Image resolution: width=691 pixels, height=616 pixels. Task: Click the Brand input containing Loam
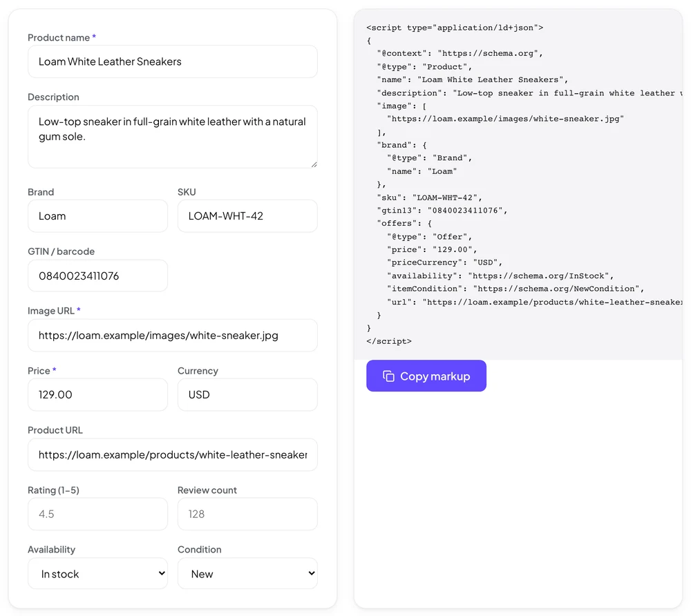[98, 216]
